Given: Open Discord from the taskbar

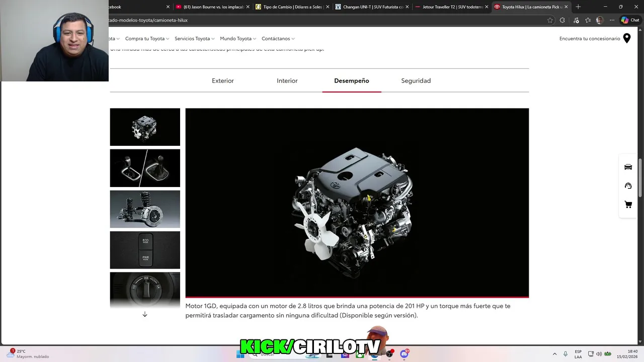Looking at the screenshot, I should 404,354.
